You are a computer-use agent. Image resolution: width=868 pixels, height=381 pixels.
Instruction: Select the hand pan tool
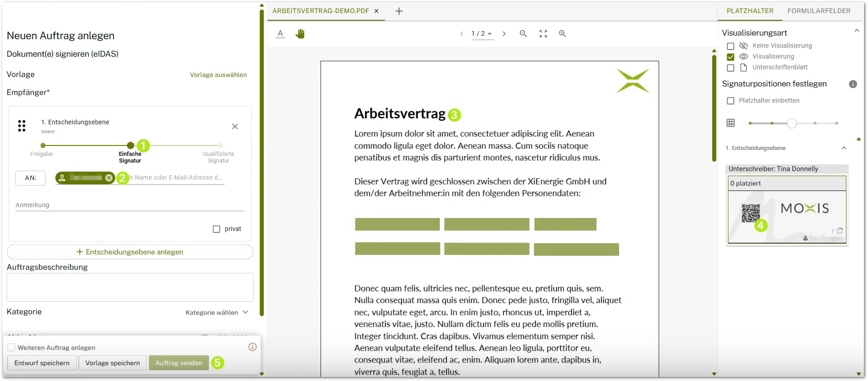click(300, 34)
